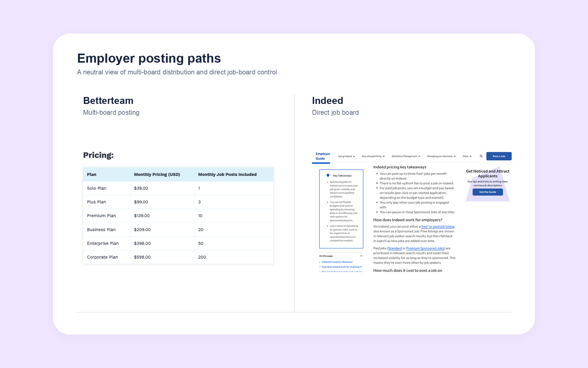Click Get Noticed and Attract Applicants heading
The width and height of the screenshot is (588, 368).
click(x=488, y=174)
